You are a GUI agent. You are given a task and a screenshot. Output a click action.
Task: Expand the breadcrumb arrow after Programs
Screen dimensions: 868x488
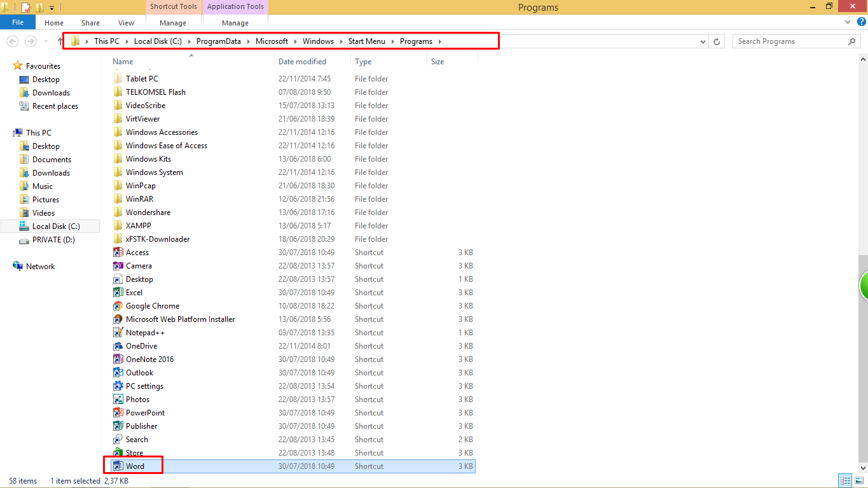pyautogui.click(x=439, y=41)
